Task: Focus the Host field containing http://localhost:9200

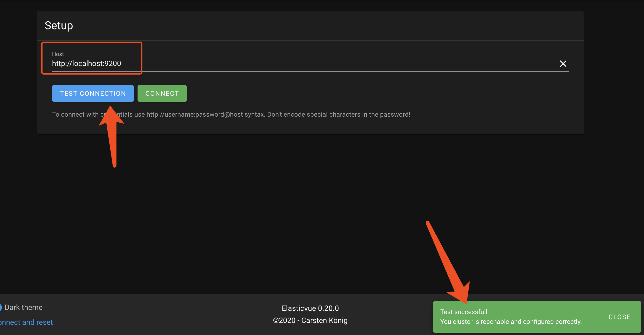Action: pos(86,63)
